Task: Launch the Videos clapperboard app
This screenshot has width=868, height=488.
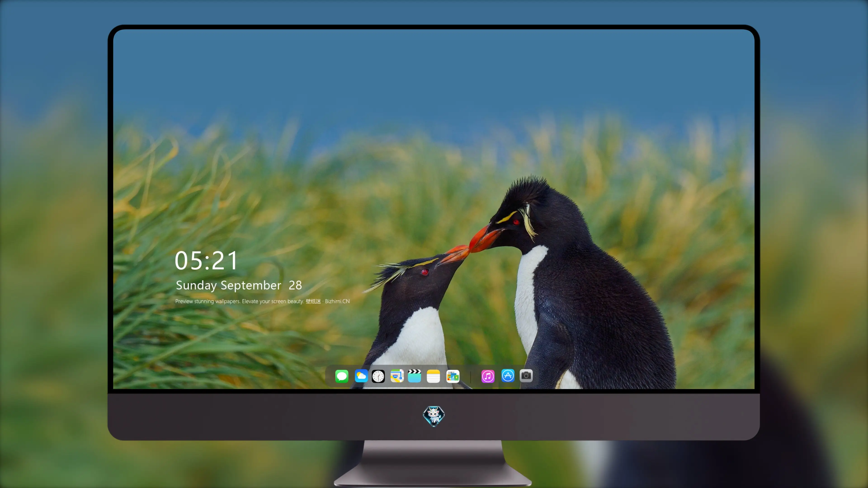Action: pos(415,376)
